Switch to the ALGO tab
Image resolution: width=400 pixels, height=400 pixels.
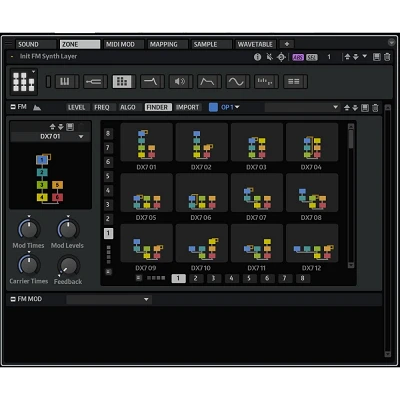[x=128, y=107]
